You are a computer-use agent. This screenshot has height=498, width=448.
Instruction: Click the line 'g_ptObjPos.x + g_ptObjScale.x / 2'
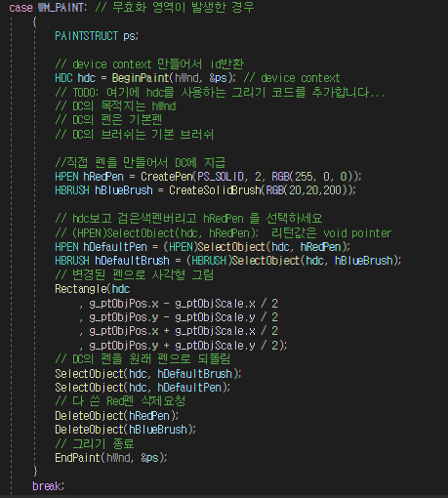[183, 331]
